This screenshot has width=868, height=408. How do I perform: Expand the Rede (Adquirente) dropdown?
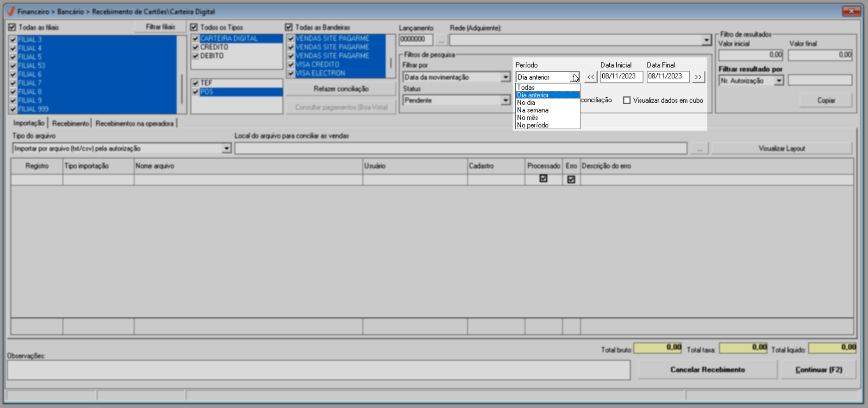pyautogui.click(x=706, y=41)
